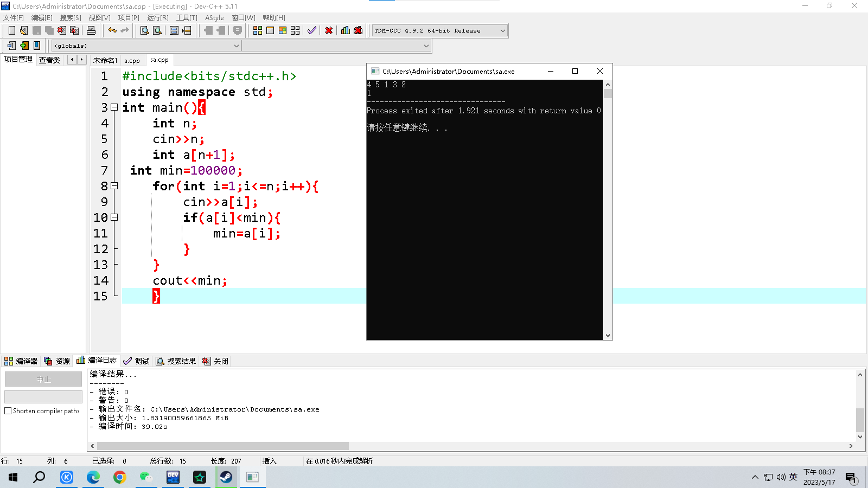Image resolution: width=868 pixels, height=488 pixels.
Task: Open profile analysis chart icon
Action: [x=346, y=30]
